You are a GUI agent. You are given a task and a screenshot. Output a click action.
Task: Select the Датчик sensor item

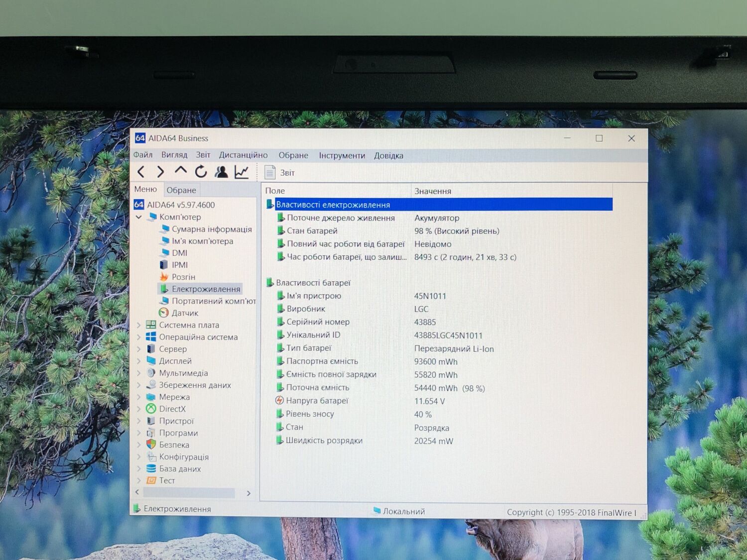click(x=184, y=313)
